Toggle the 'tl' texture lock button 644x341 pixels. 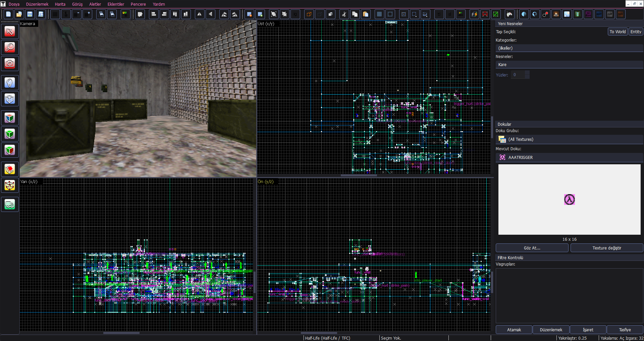click(x=439, y=14)
